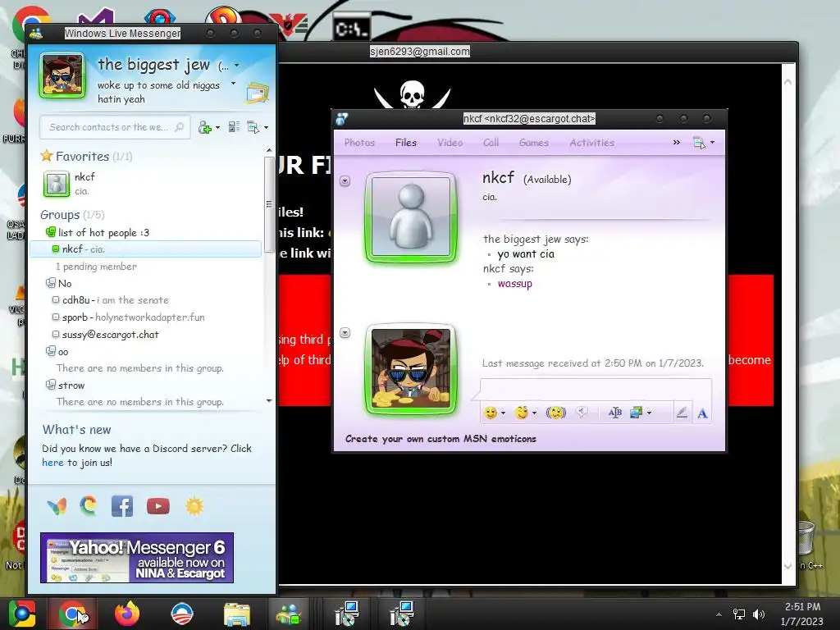
Task: Select nkcf in the Favorites list
Action: pyautogui.click(x=146, y=184)
